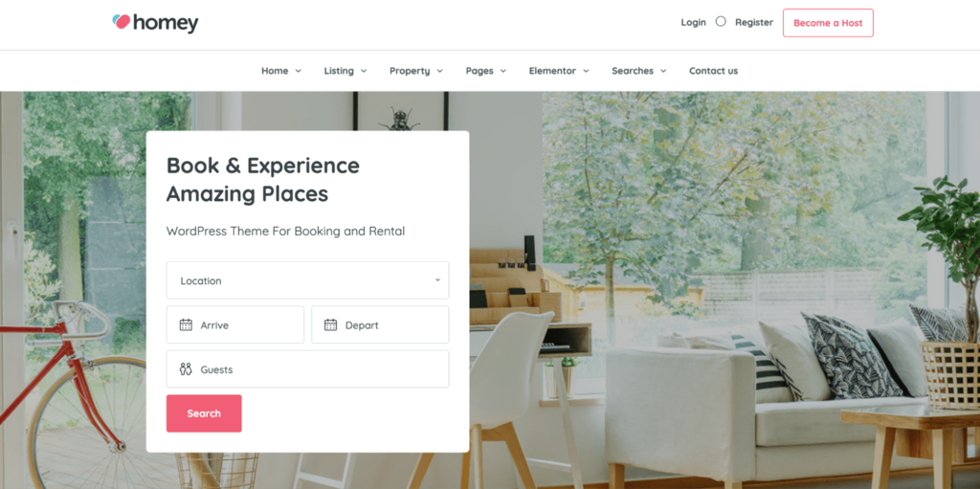Open the Searches menu
980x489 pixels.
pyautogui.click(x=638, y=71)
